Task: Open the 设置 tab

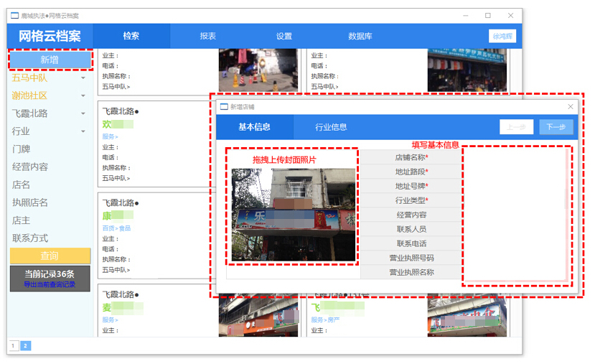Action: point(284,36)
